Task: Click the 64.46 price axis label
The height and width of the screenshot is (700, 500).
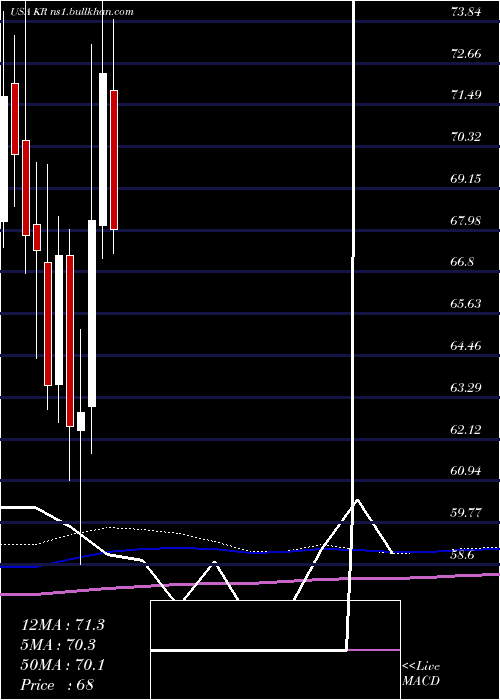Action: 466,346
